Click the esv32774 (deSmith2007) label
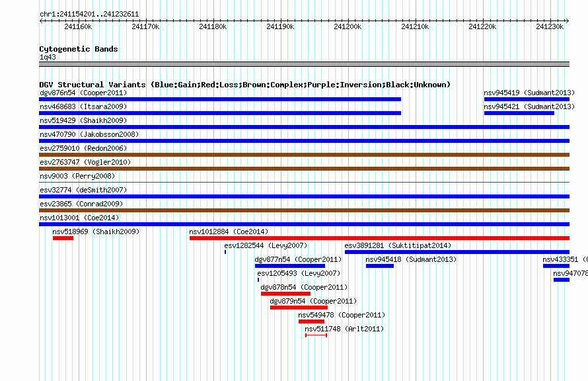The width and height of the screenshot is (588, 381). coord(83,190)
